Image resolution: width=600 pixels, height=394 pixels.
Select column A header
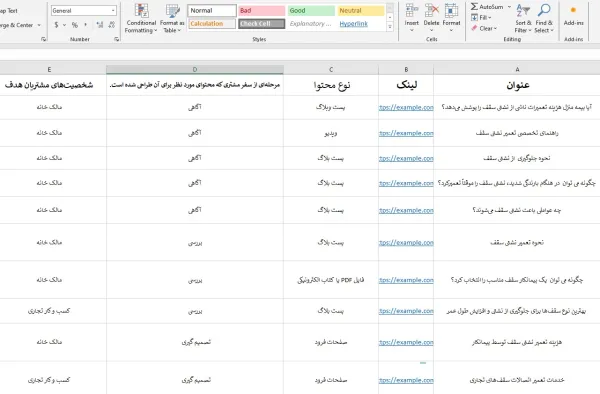(517, 70)
